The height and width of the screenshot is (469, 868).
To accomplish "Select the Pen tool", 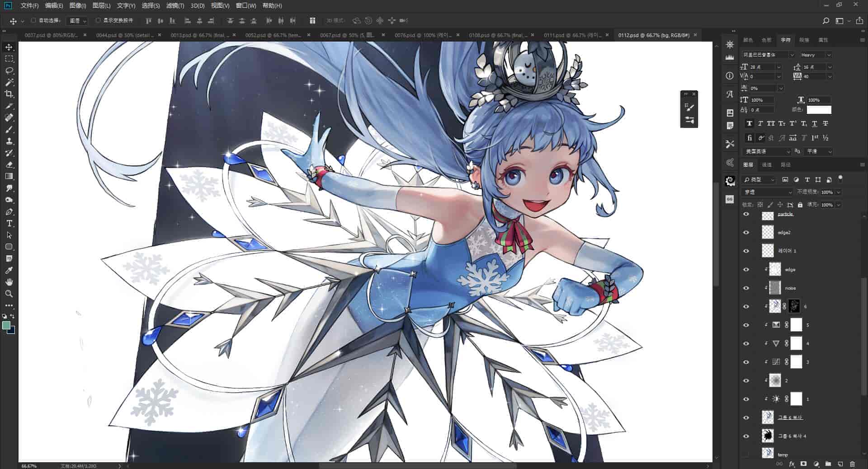I will 9,211.
